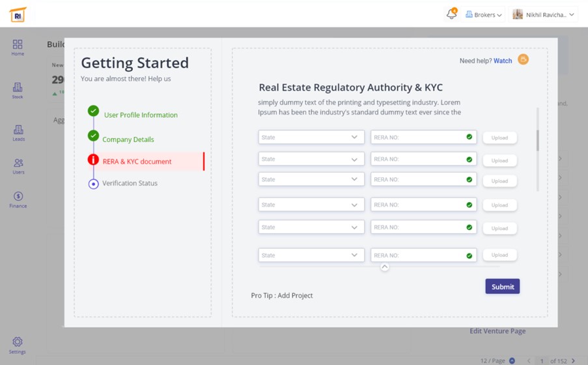The height and width of the screenshot is (365, 588).
Task: Click the orange help icon beside Watch
Action: point(523,60)
